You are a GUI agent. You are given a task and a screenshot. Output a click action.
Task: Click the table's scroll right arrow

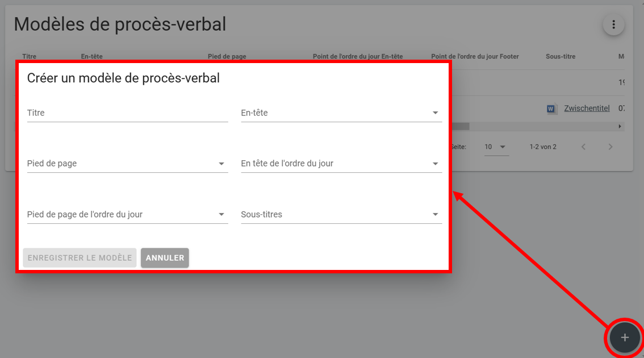[x=620, y=126]
